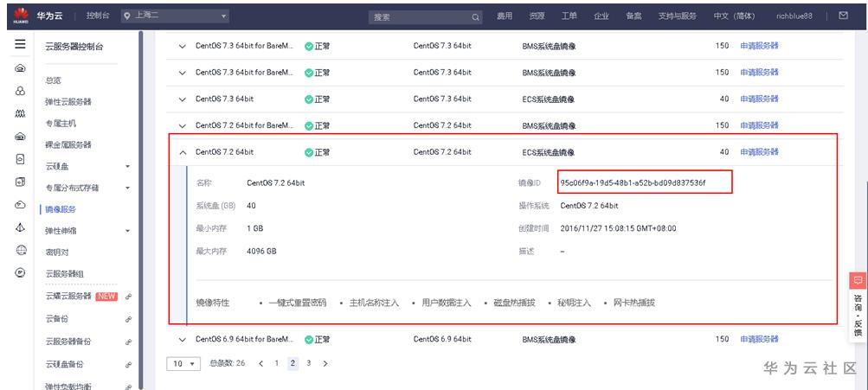
Task: Open 云服务器组 in the sidebar
Action: click(65, 274)
